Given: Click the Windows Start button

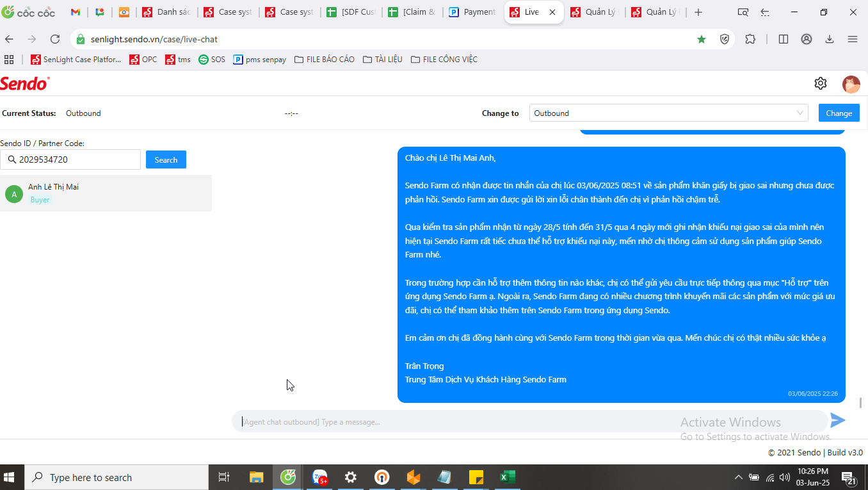Looking at the screenshot, I should click(10, 477).
